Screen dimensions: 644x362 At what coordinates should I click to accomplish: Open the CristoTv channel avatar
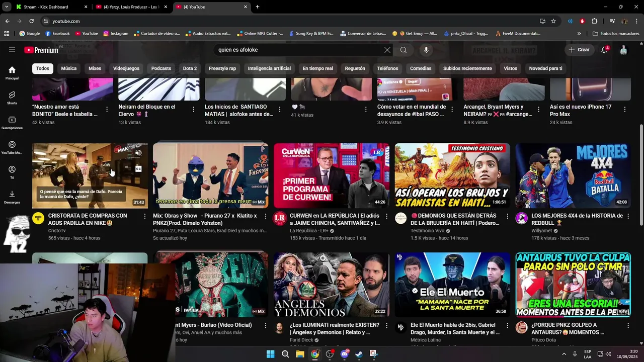coord(38,218)
